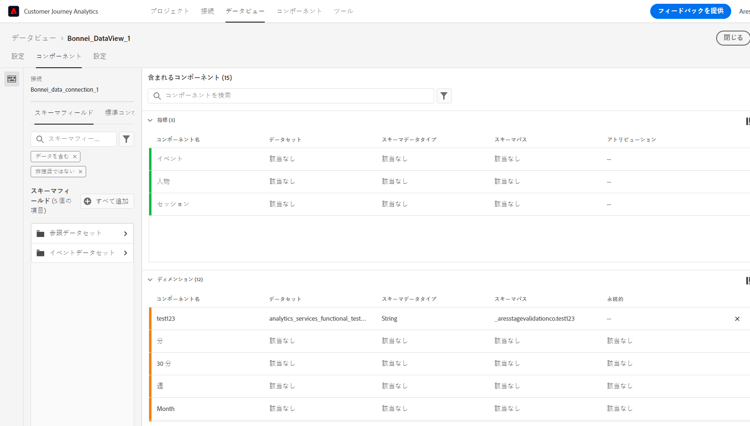750x426 pixels.
Task: Click the 参照データセット folder icon
Action: (x=41, y=233)
